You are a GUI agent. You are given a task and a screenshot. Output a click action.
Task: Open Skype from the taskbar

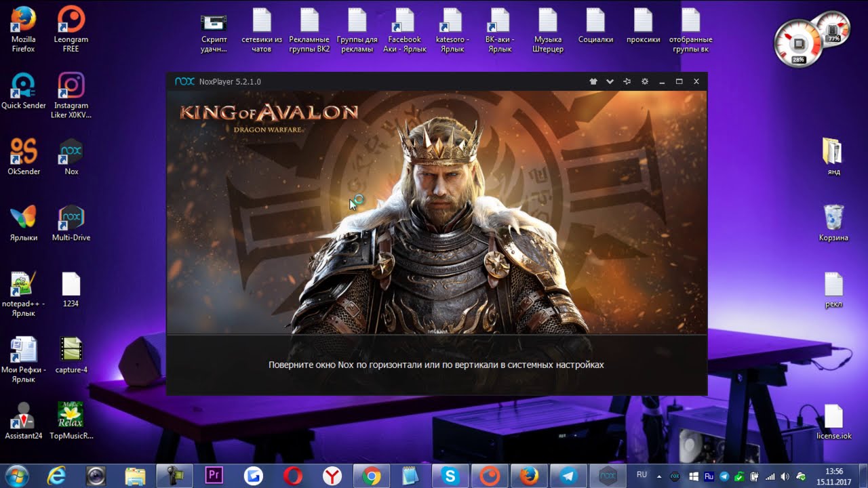click(450, 476)
